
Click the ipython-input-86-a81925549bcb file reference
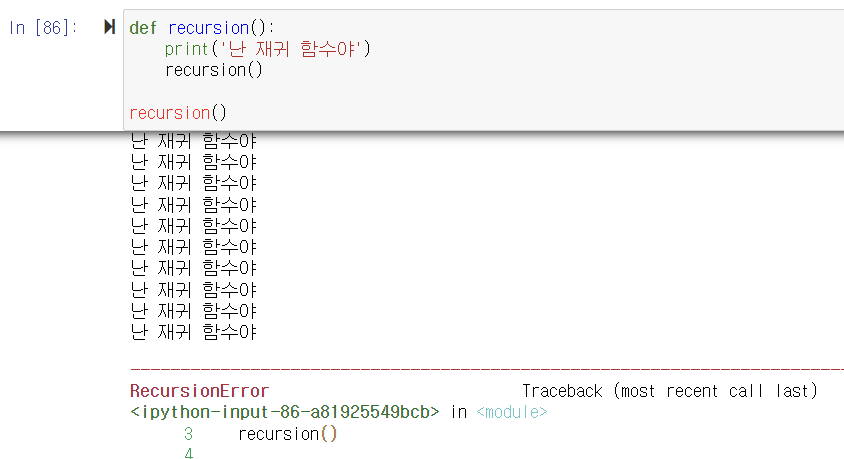coord(285,412)
